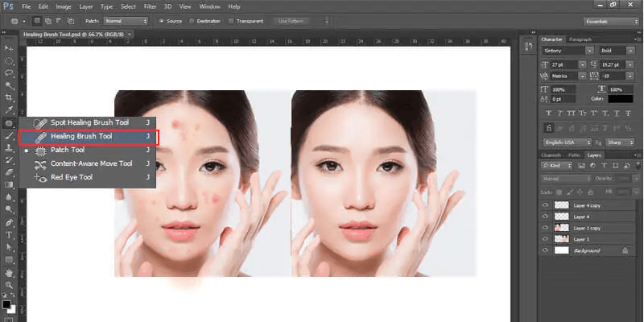Select the Source radio button
644x322 pixels.
162,21
